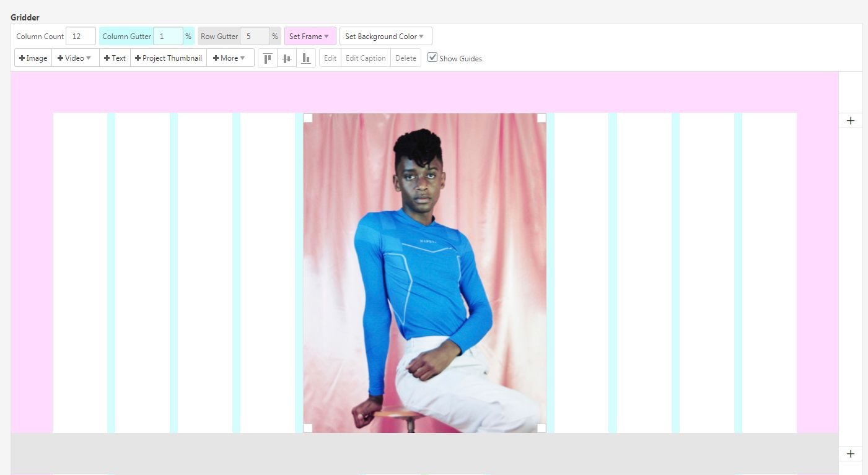Add a text block with the Text button

coord(115,58)
